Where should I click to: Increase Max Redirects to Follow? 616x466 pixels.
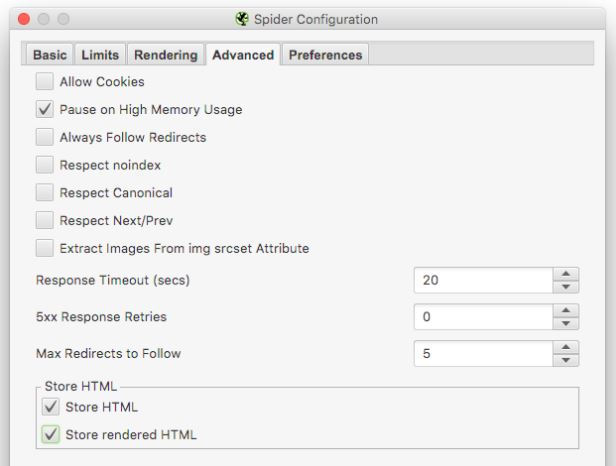566,347
